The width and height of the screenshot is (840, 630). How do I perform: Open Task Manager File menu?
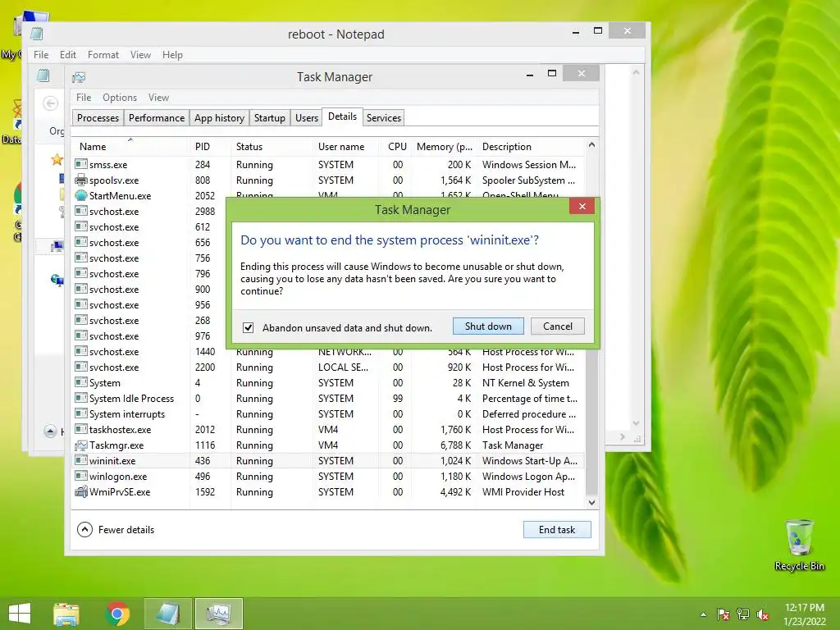point(84,98)
